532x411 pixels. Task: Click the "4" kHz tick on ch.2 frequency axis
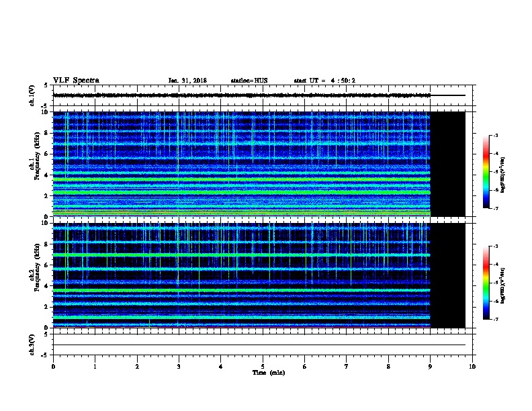pos(46,286)
